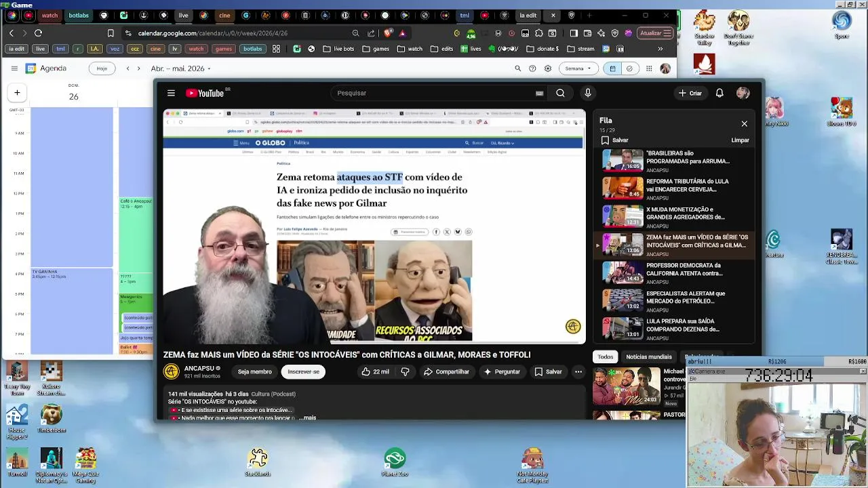This screenshot has width=868, height=488.
Task: Switch to the 'cine' browser tab
Action: pos(224,15)
